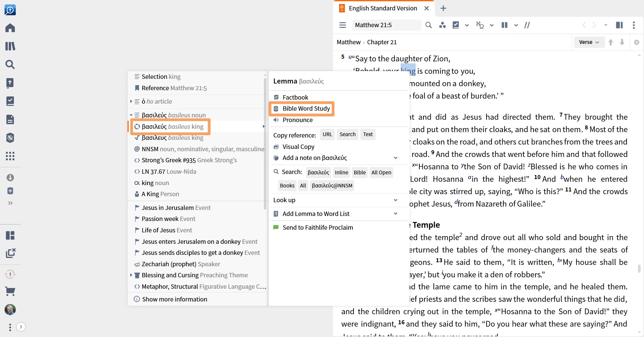Open the Search icon in sidebar
The image size is (644, 337).
coord(10,64)
